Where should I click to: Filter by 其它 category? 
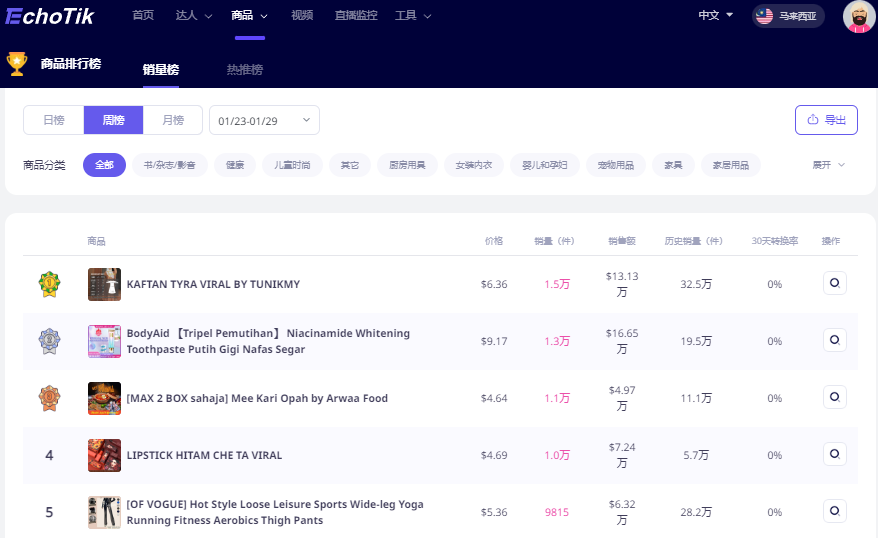(x=350, y=165)
